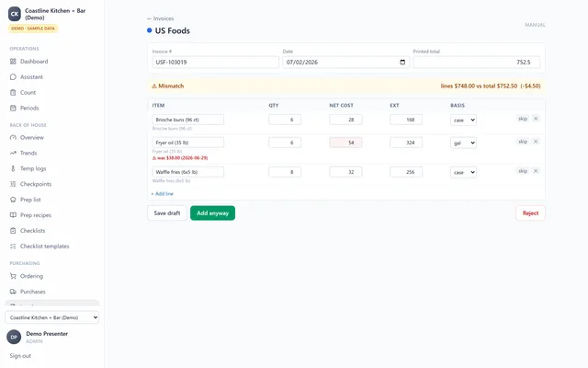Click Demo Presenter user name
Image resolution: width=588 pixels, height=368 pixels.
tap(47, 333)
